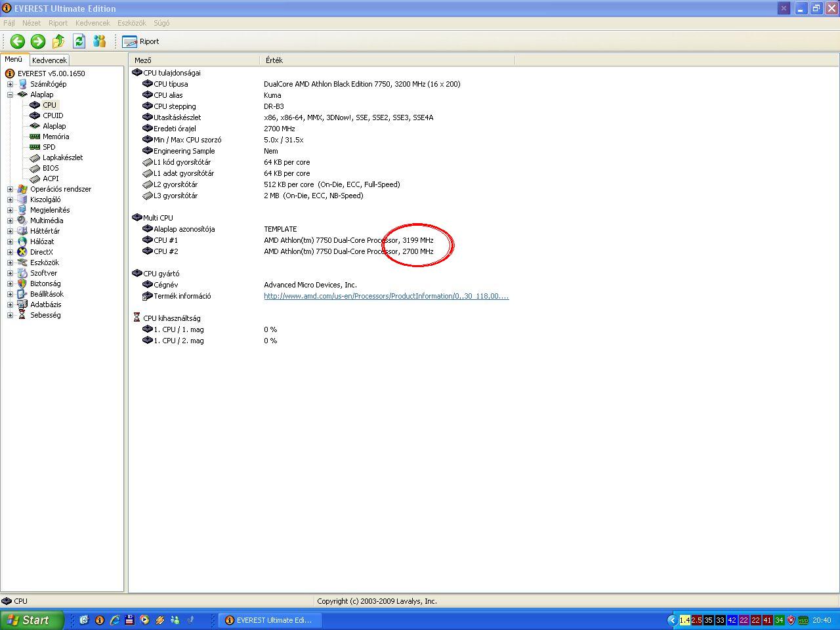Viewport: 840px width, 630px height.
Task: Open the Riport toolbar button
Action: point(140,41)
